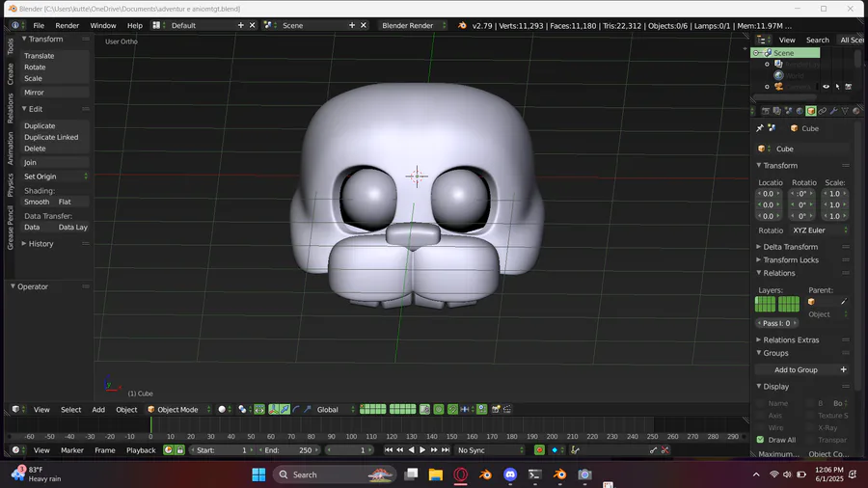
Task: Open the Playback menu in timeline
Action: [x=141, y=449]
